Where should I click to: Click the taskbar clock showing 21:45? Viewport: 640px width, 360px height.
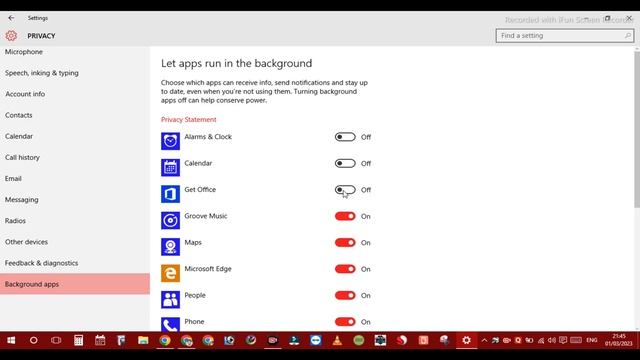619,340
